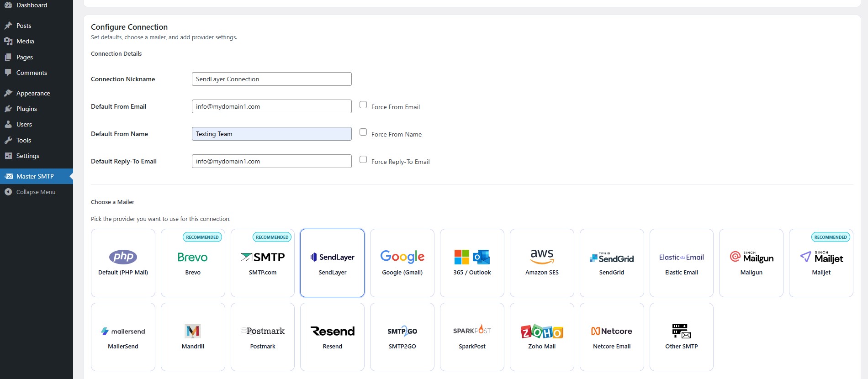Tick the Force From Name checkbox
Viewport: 868px width, 379px height.
363,132
